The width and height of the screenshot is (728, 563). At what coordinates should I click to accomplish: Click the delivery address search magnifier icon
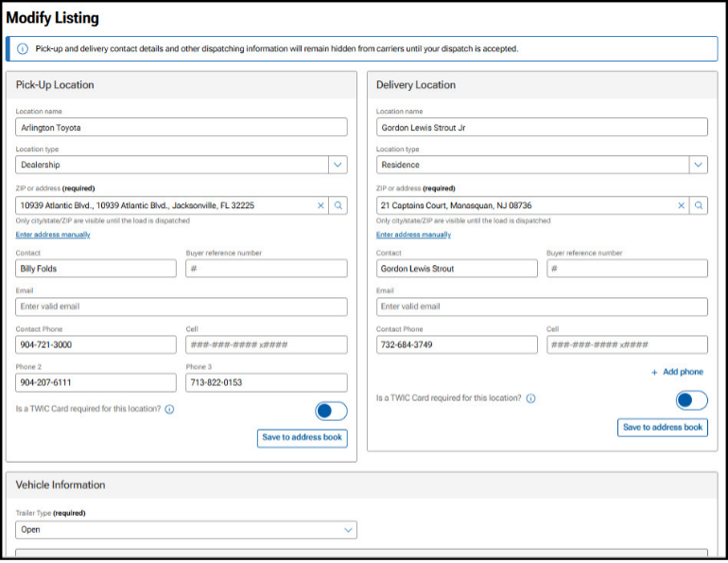(699, 205)
